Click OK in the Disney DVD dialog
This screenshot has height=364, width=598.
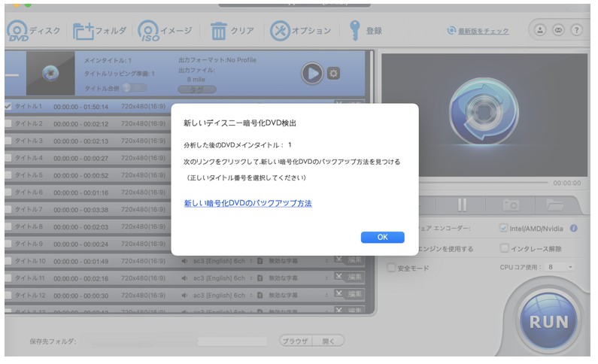(383, 237)
